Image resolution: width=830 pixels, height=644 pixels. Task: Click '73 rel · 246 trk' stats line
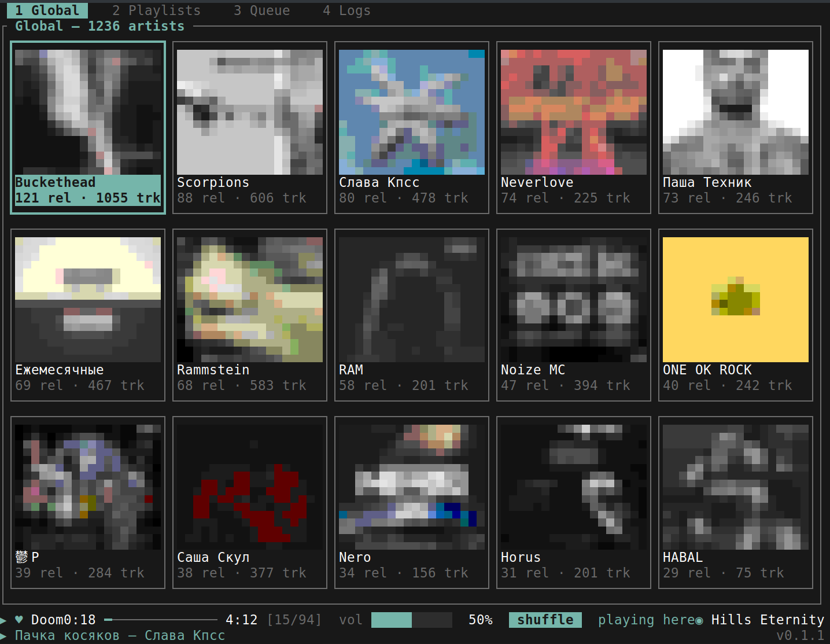[x=728, y=198]
